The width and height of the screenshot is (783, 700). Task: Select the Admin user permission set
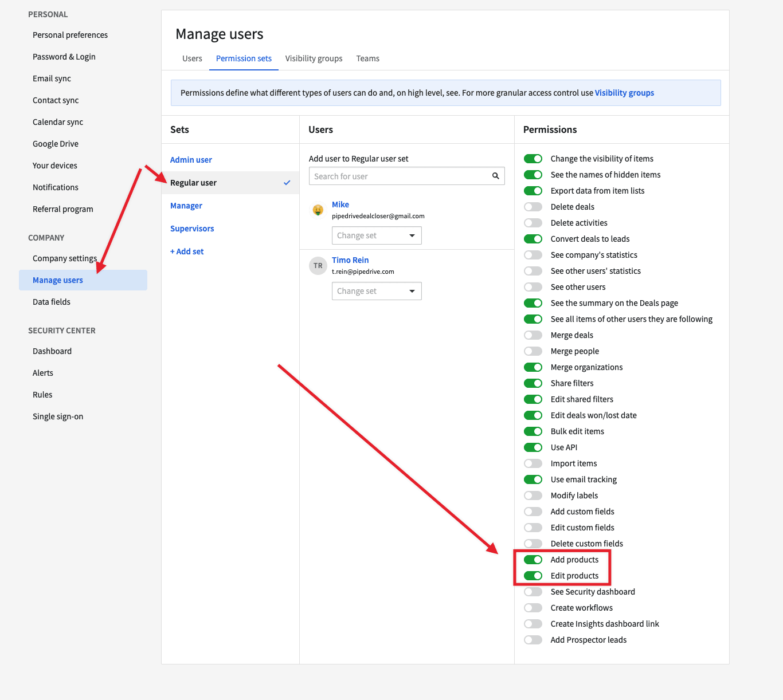[x=191, y=160]
